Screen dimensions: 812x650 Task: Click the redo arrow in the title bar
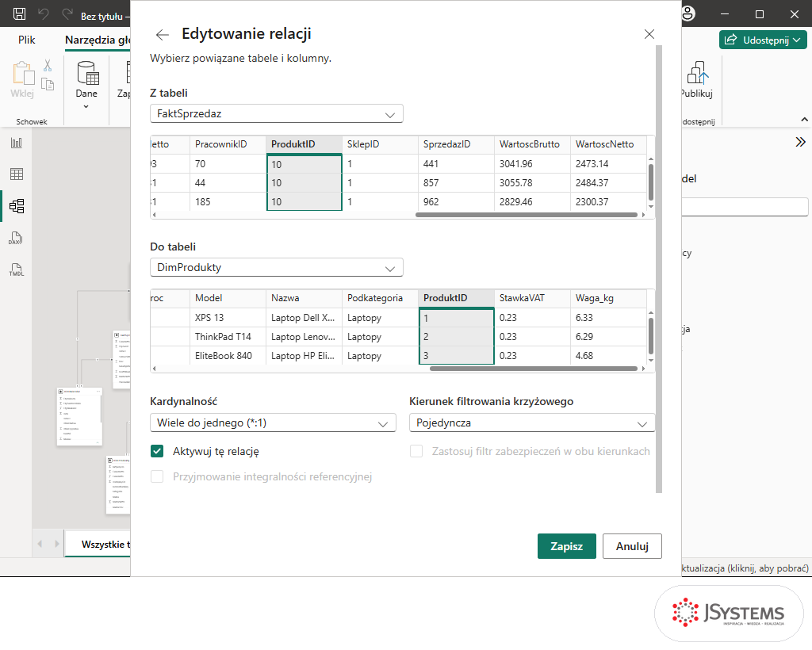click(x=67, y=14)
